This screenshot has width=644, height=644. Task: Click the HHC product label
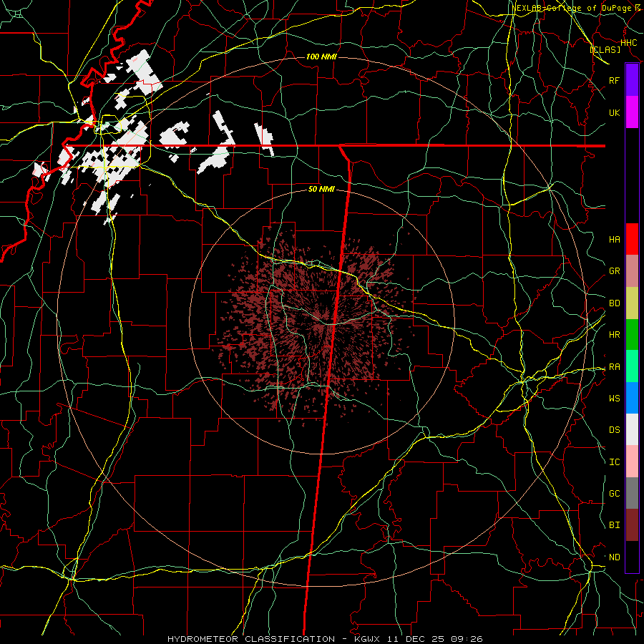pos(628,43)
